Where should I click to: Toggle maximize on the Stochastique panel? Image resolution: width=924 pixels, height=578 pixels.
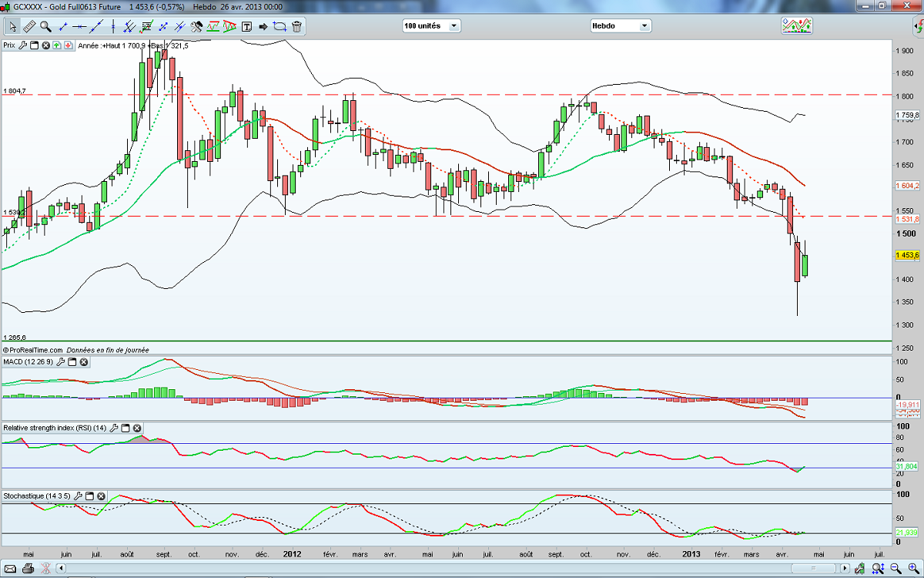point(89,496)
